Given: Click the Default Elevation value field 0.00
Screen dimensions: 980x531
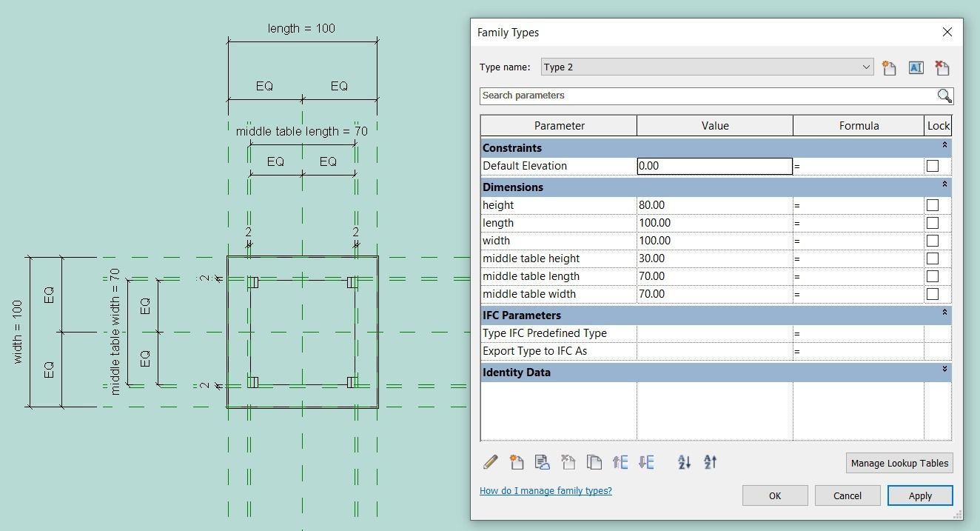Looking at the screenshot, I should pos(714,166).
